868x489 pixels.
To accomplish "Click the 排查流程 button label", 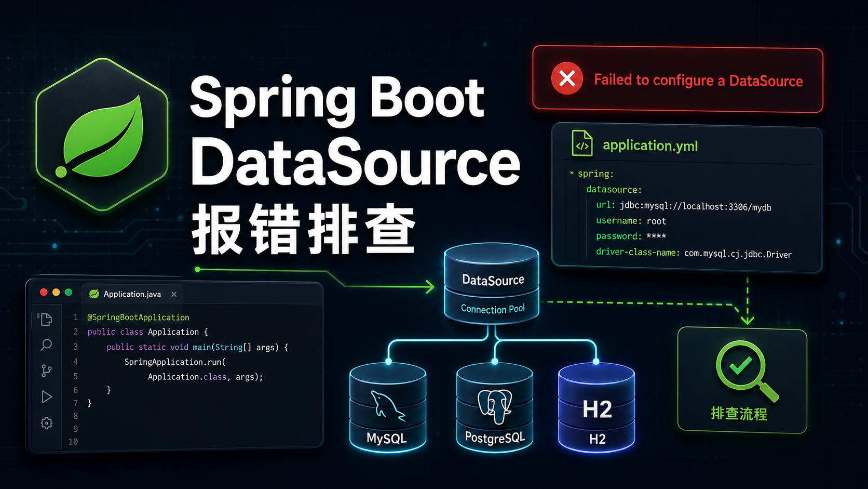I will [739, 414].
